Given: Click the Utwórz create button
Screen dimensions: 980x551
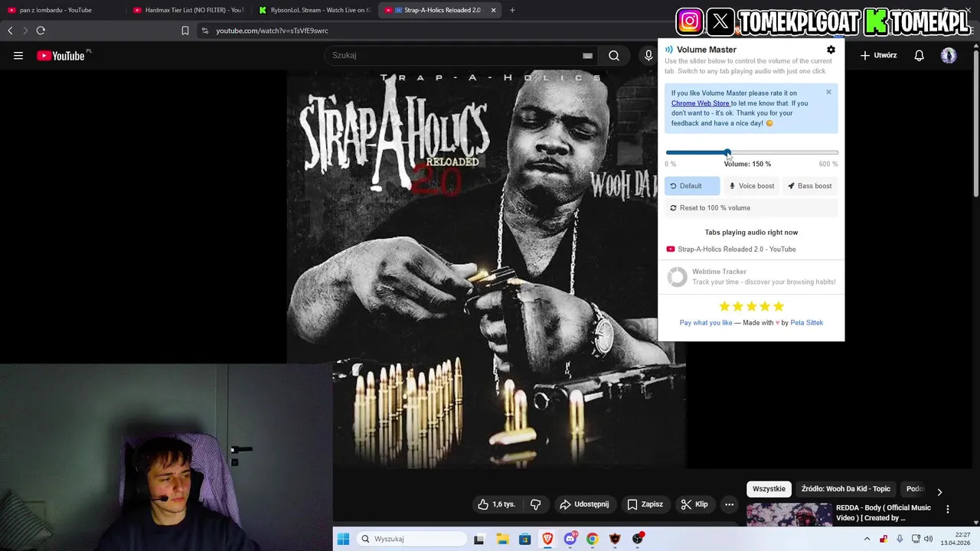Looking at the screenshot, I should tap(878, 55).
